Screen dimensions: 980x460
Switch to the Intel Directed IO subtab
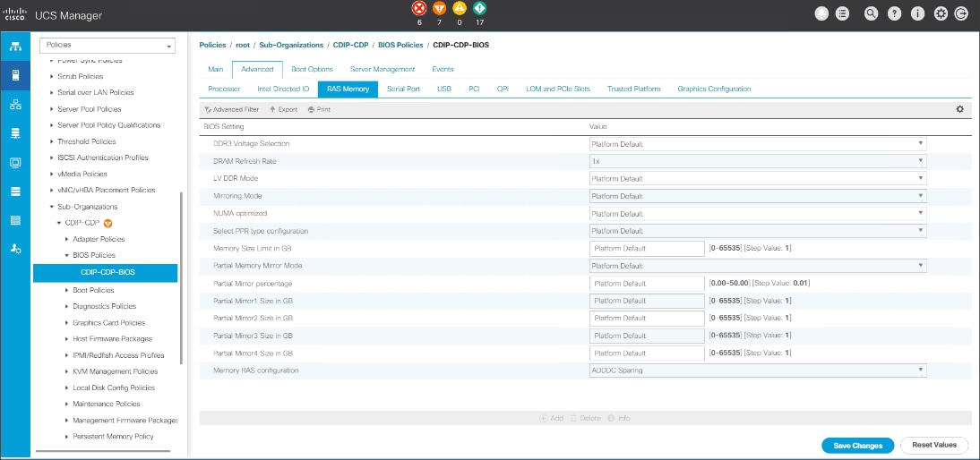pos(283,89)
